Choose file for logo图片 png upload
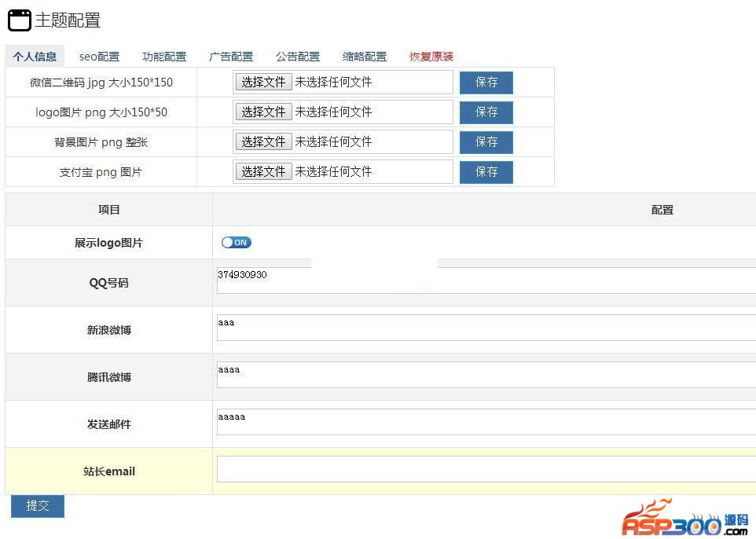This screenshot has width=756, height=539. (x=263, y=112)
